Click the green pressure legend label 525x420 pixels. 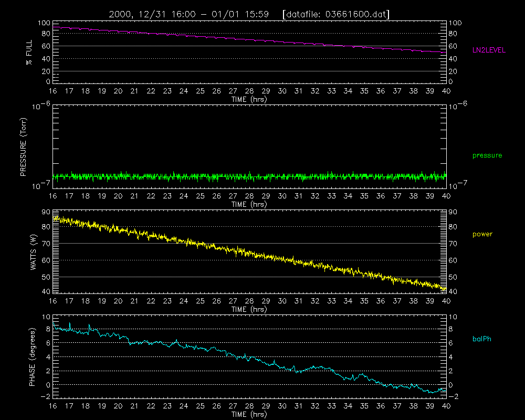click(x=487, y=155)
